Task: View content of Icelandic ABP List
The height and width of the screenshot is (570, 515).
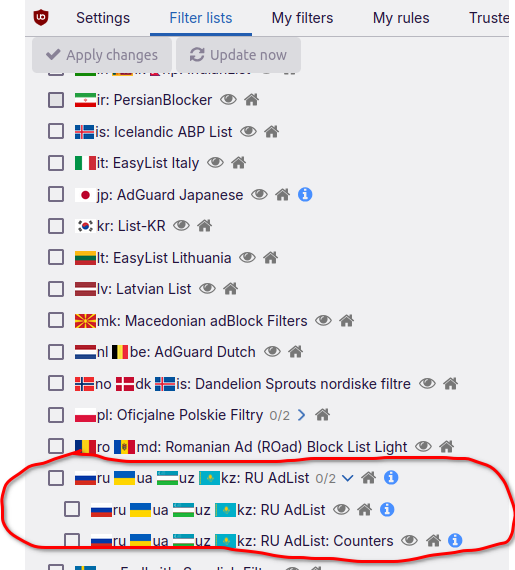Action: coord(249,131)
